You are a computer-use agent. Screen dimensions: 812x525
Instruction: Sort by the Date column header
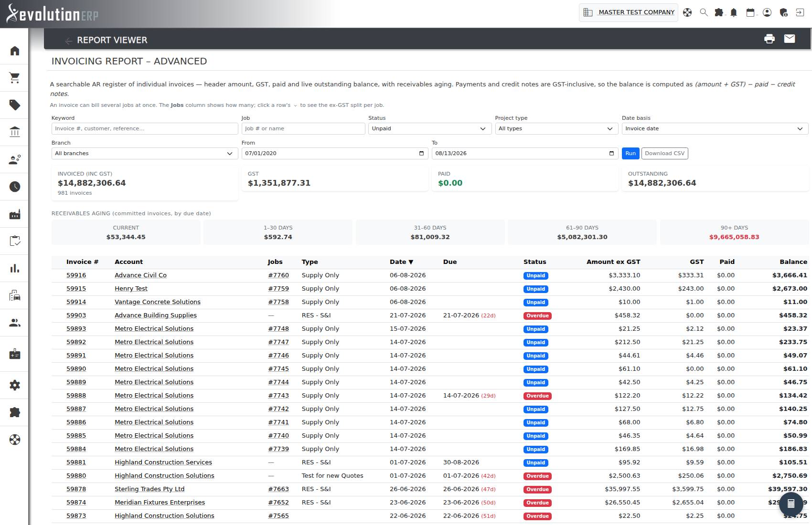pos(401,262)
